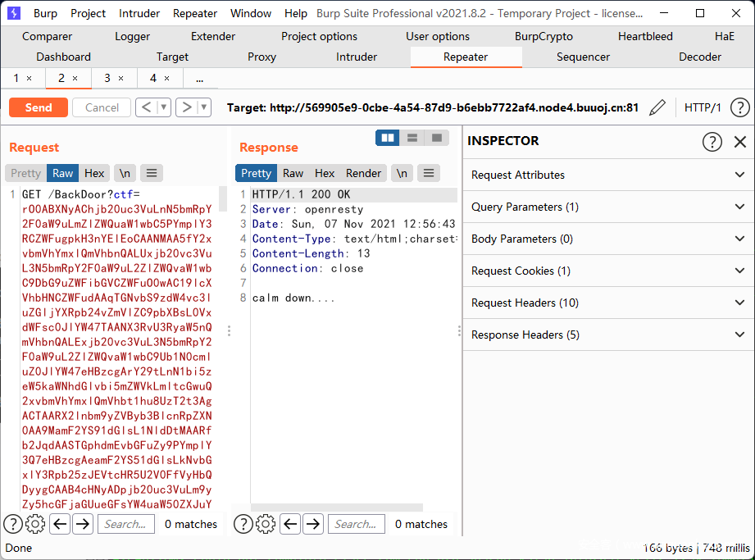Screen dimensions: 755x560
Task: Go forward to next request in history
Action: [187, 107]
